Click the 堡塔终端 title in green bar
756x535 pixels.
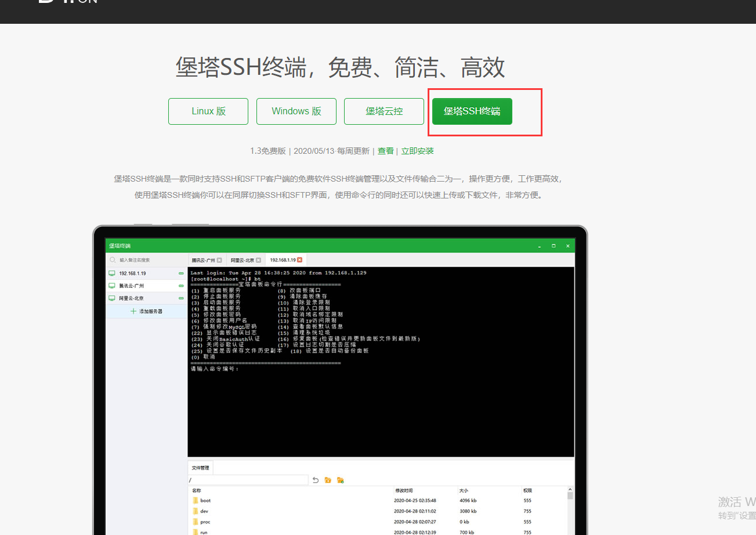coord(120,245)
